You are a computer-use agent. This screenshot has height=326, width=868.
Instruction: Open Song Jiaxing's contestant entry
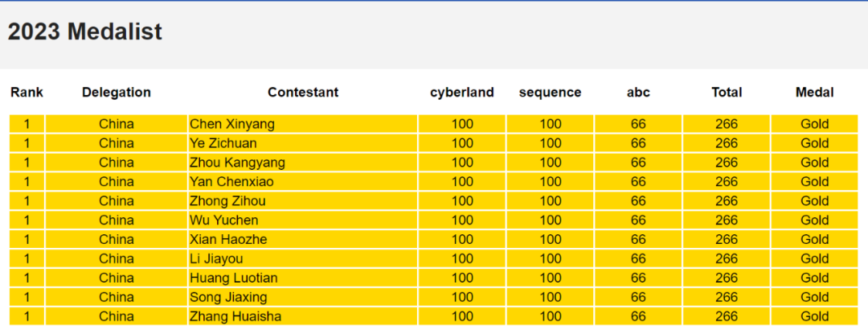tap(228, 298)
